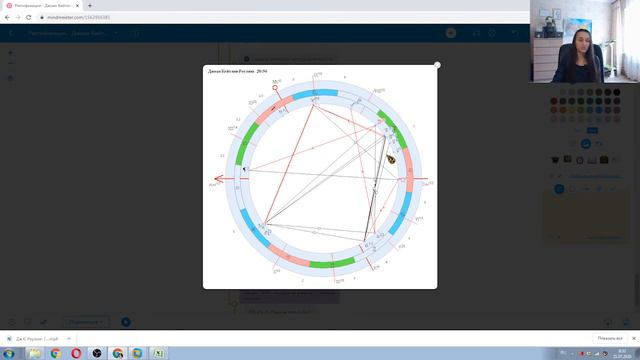Open a new browser tab
The width and height of the screenshot is (640, 360).
coord(90,6)
